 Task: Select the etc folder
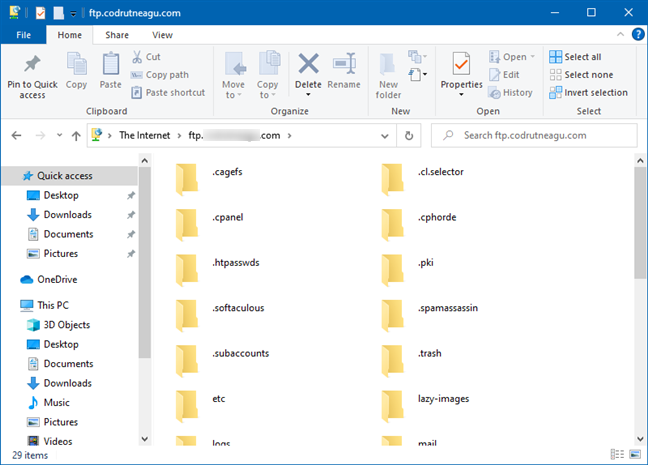(x=201, y=404)
